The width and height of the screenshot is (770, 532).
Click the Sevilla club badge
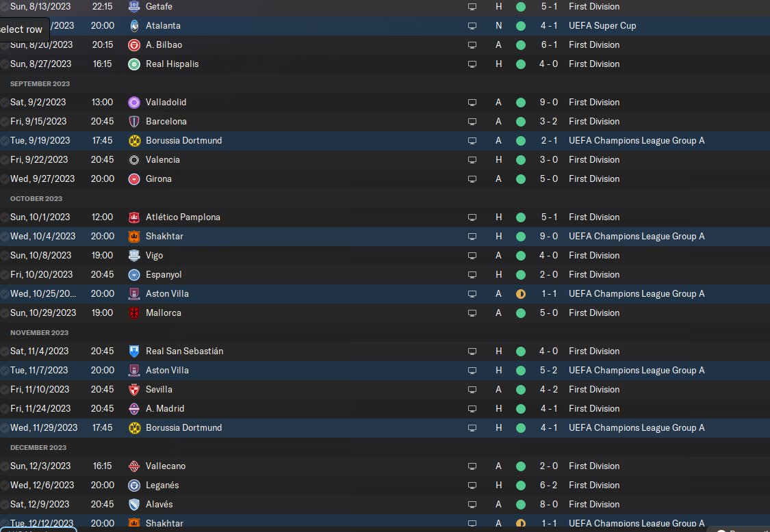(x=134, y=390)
